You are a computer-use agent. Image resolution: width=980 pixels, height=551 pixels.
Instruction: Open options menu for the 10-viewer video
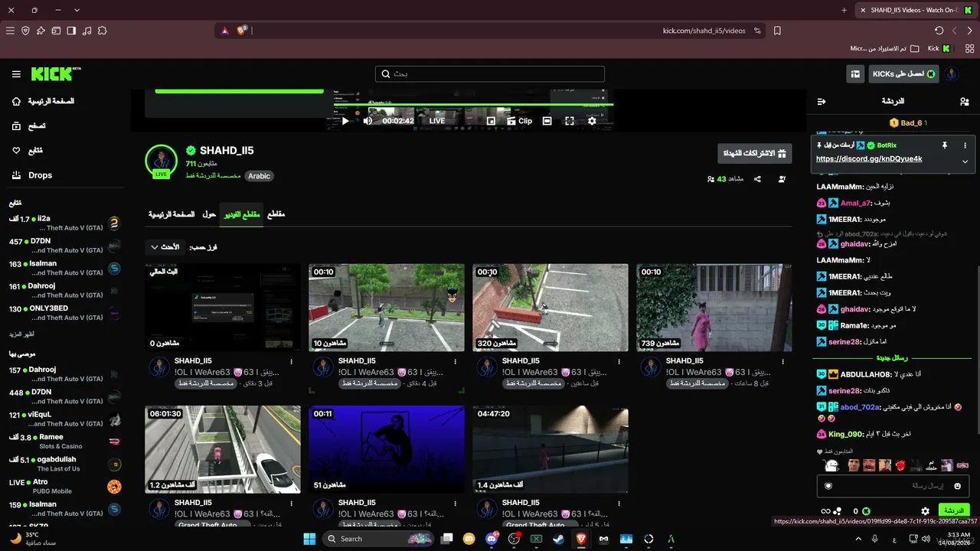455,361
